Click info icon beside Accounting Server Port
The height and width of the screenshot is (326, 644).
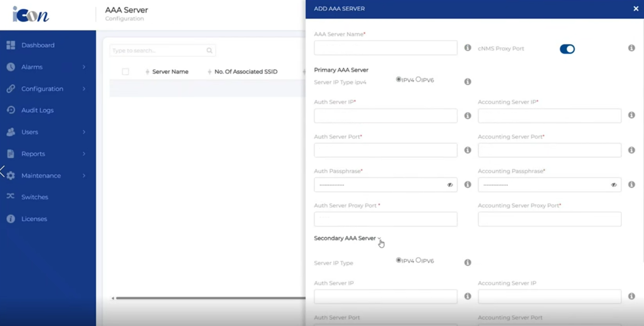(631, 150)
